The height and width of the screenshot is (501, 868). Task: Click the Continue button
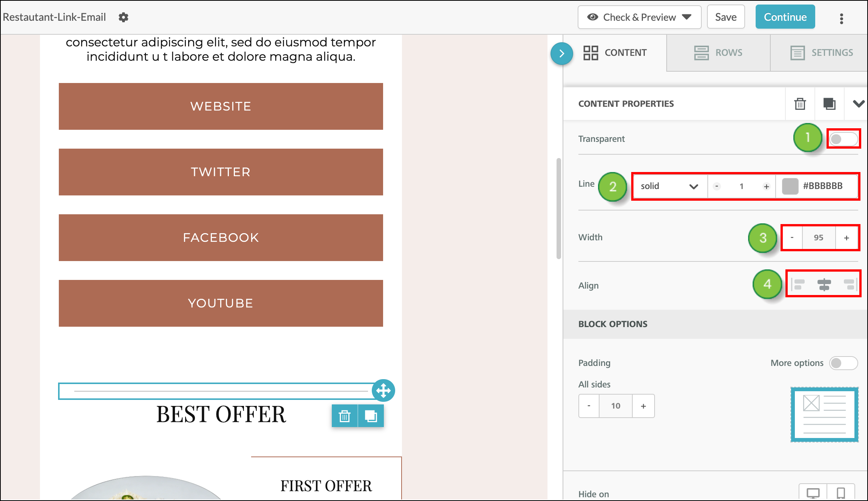coord(785,17)
